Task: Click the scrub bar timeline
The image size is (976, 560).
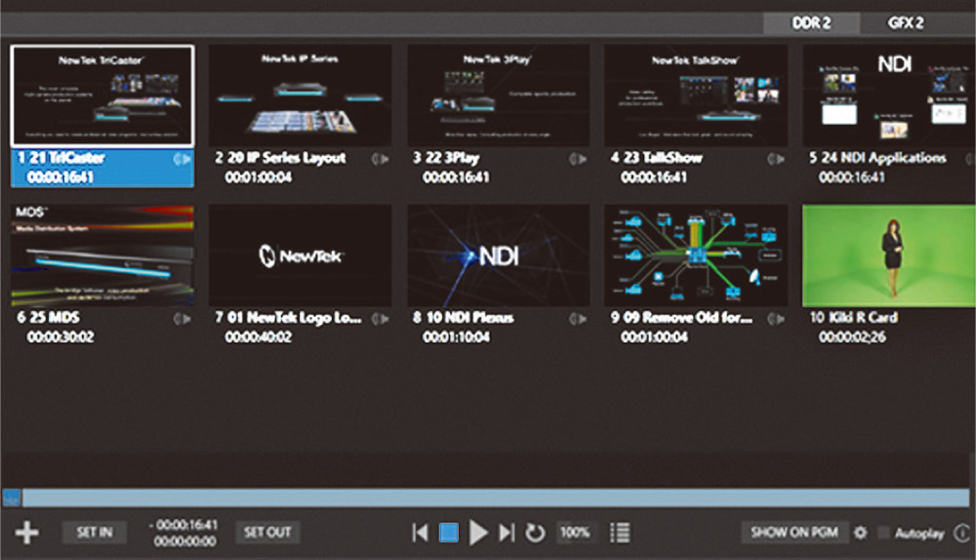Action: pyautogui.click(x=496, y=498)
